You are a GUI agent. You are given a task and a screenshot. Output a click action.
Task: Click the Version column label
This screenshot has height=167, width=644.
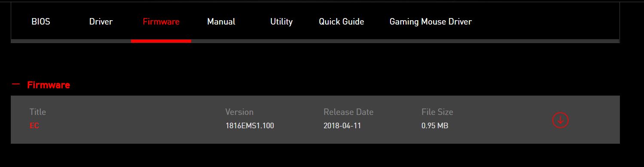pos(239,112)
